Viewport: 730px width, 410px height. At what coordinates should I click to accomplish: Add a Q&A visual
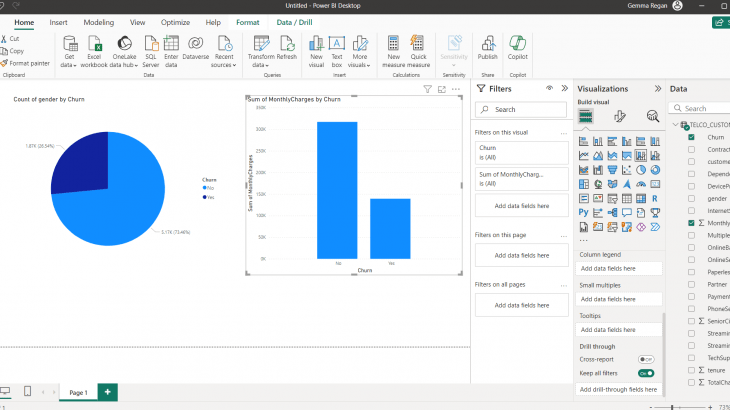pos(627,213)
